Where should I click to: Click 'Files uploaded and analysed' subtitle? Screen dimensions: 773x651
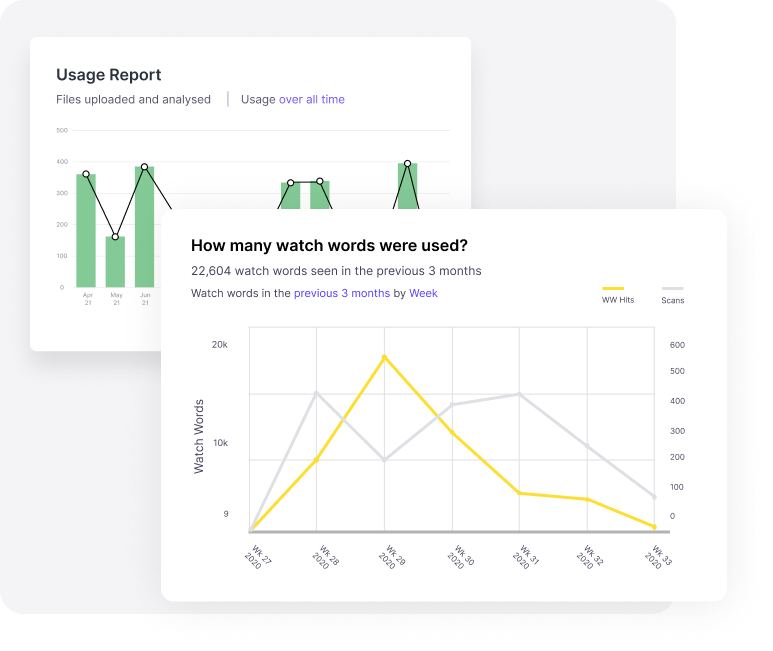click(x=133, y=100)
